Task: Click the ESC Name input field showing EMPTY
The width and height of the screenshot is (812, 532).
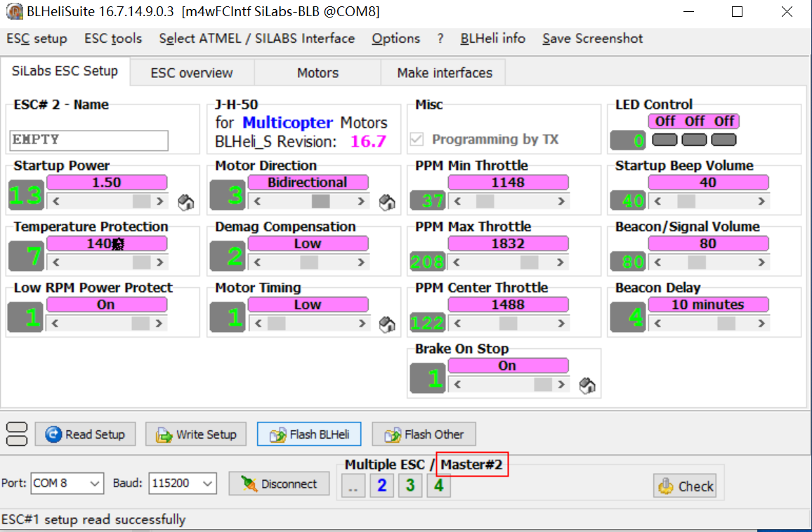Action: 89,140
